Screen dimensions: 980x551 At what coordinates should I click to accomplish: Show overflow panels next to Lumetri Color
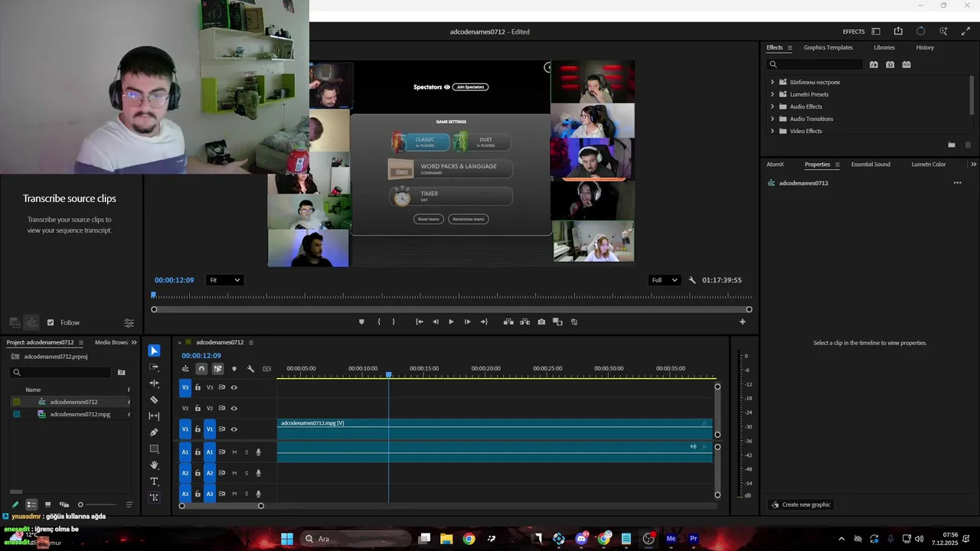point(973,165)
